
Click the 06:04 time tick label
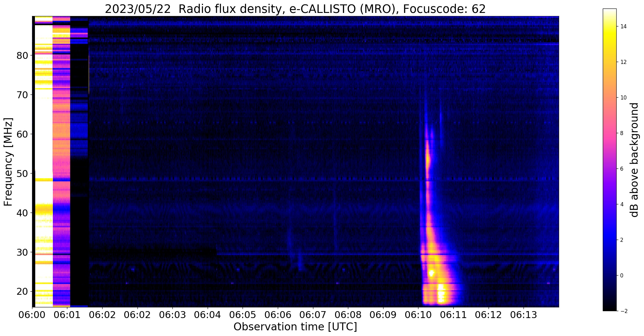pos(208,315)
